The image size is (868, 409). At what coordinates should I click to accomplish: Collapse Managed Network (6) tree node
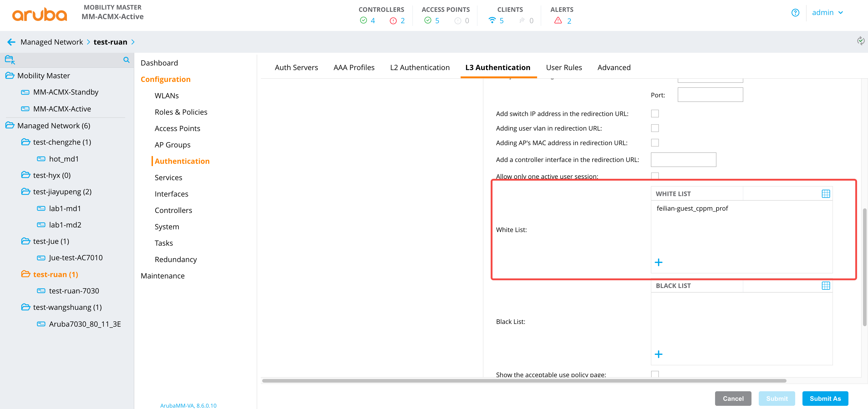pyautogui.click(x=10, y=125)
